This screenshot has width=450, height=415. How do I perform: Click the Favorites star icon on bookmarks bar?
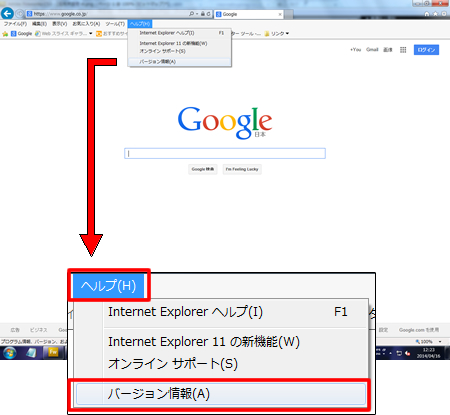5,34
